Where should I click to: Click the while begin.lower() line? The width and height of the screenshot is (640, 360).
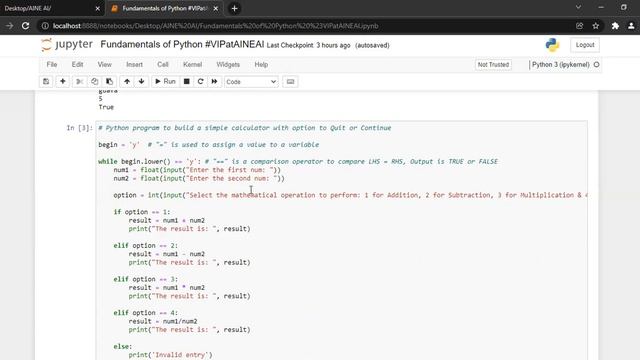click(298, 161)
